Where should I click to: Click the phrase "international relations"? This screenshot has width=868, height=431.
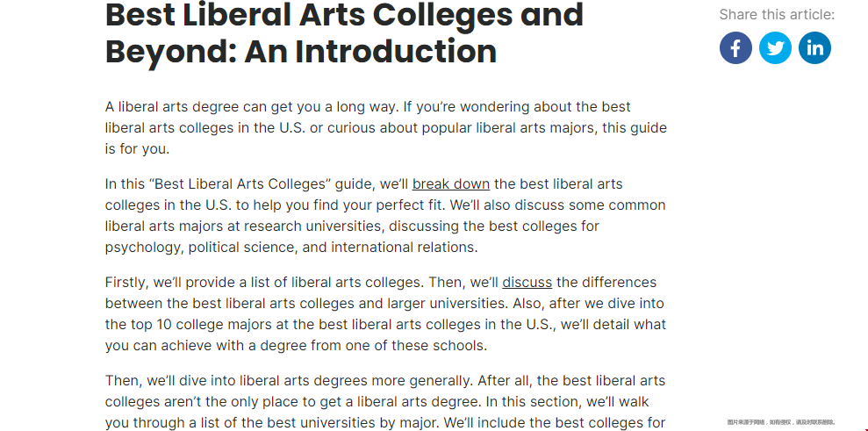pyautogui.click(x=404, y=248)
